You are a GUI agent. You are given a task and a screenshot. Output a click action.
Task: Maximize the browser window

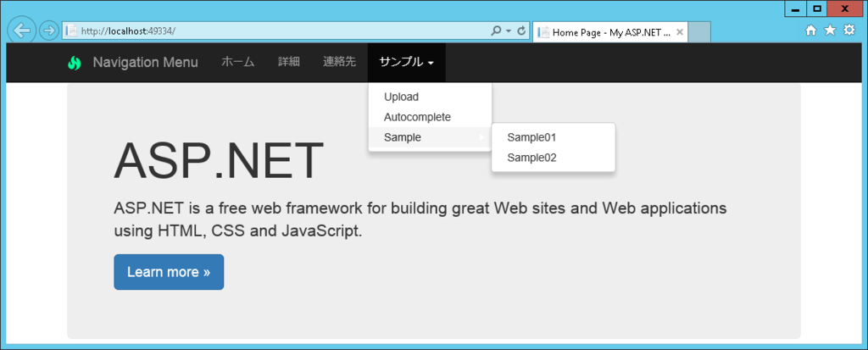[816, 8]
